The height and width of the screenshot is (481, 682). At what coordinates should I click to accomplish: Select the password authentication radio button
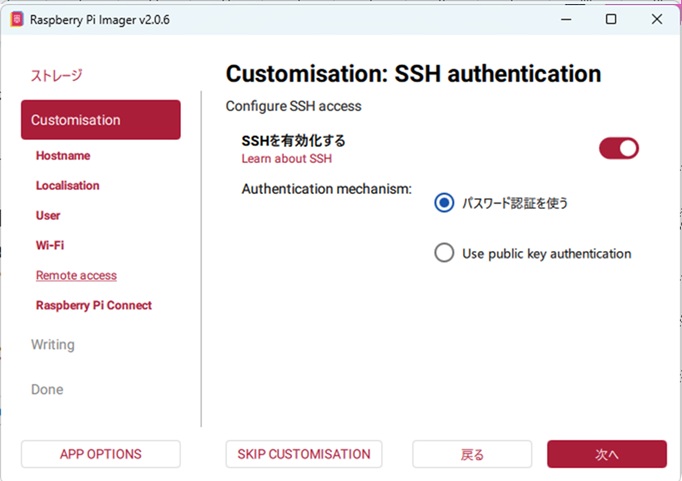pyautogui.click(x=445, y=203)
